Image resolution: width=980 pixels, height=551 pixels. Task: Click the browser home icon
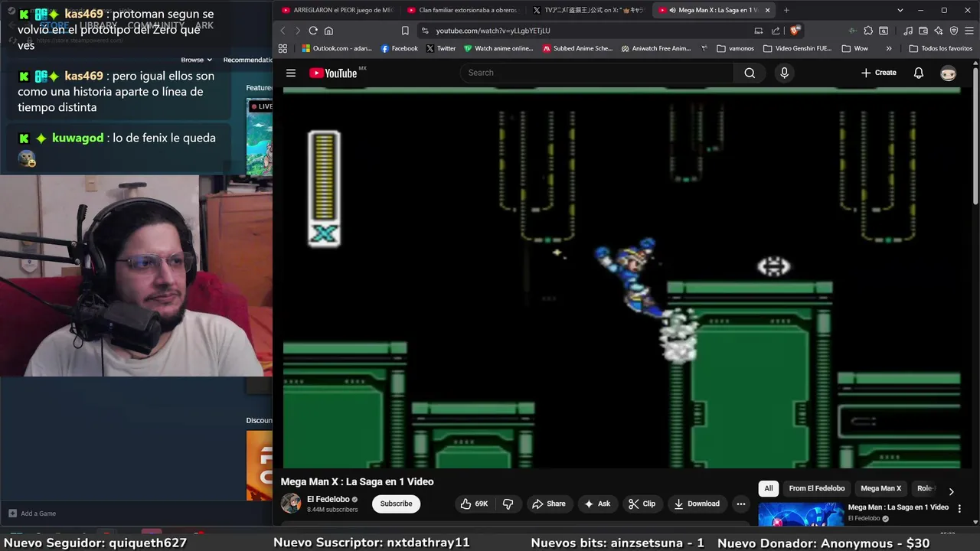point(328,31)
